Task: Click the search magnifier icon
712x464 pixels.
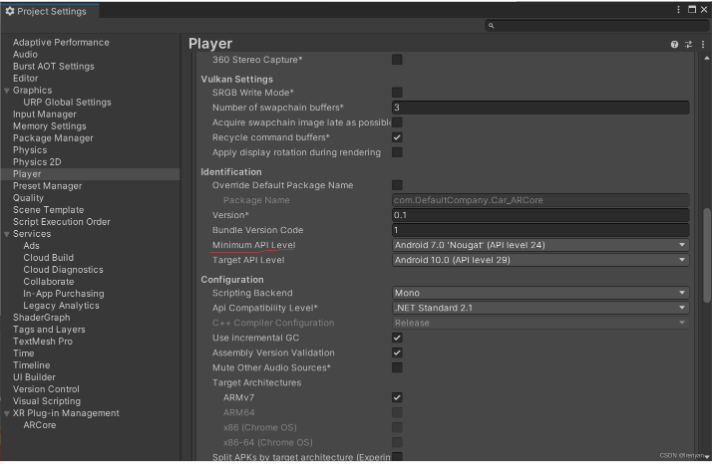Action: click(x=491, y=26)
